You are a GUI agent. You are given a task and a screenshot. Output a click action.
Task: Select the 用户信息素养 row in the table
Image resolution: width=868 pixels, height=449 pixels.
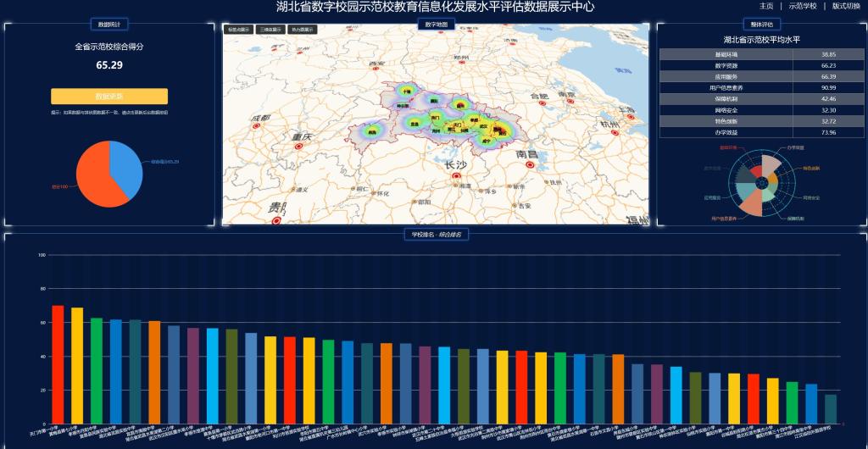coord(761,87)
